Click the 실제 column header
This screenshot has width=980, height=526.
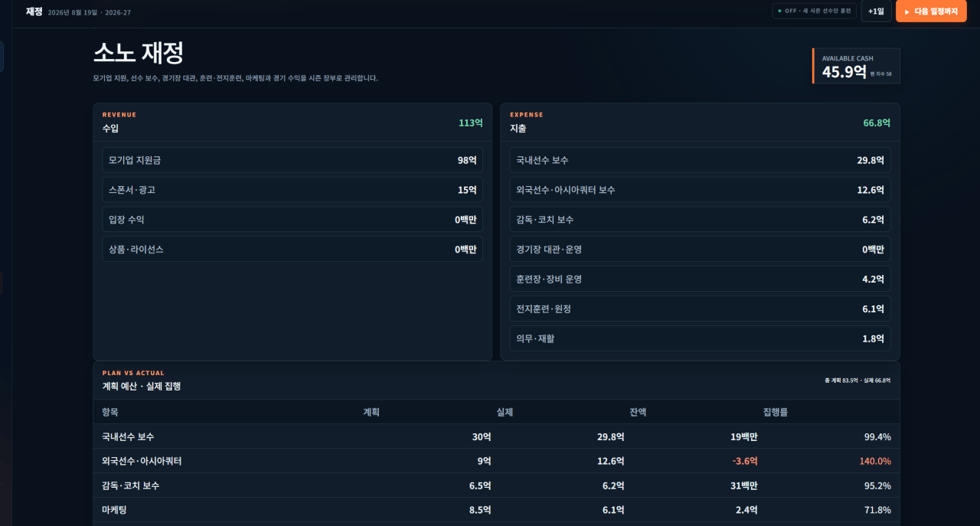coord(505,412)
